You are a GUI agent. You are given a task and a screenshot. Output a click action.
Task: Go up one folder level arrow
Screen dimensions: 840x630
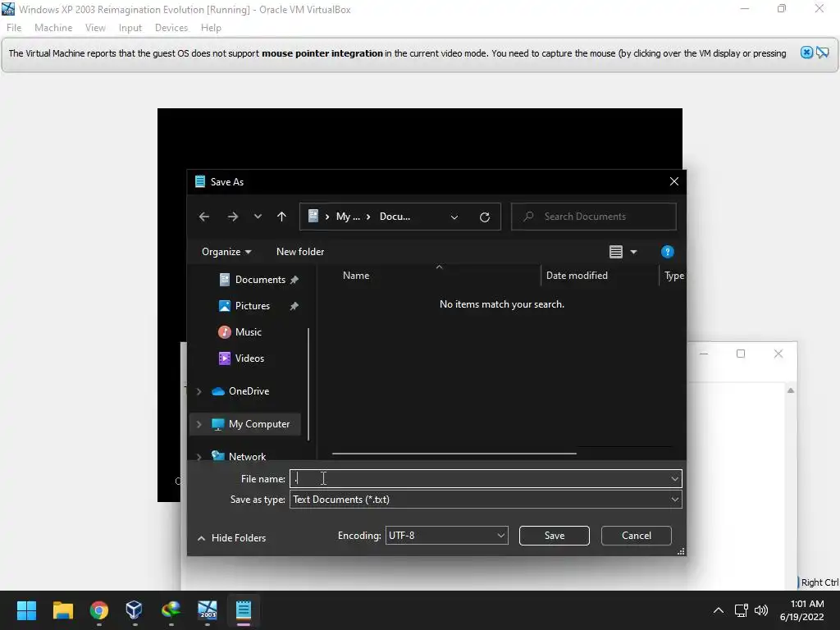[282, 217]
